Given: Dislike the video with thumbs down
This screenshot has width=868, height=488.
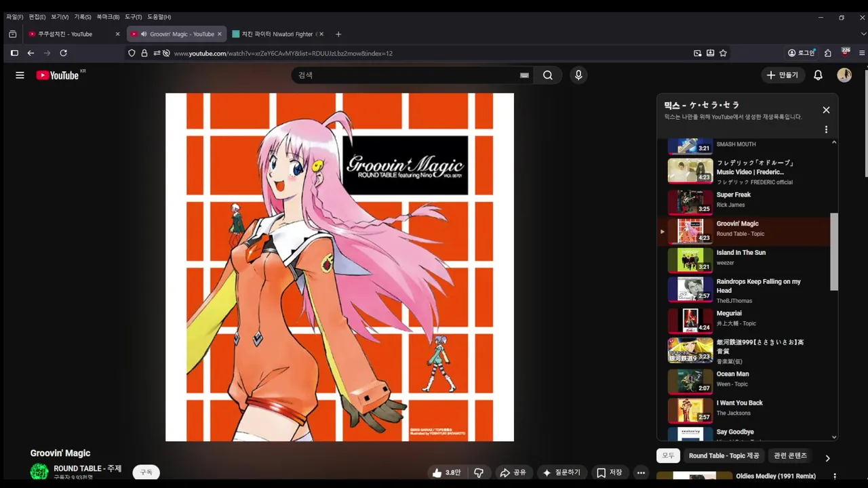Looking at the screenshot, I should (479, 472).
